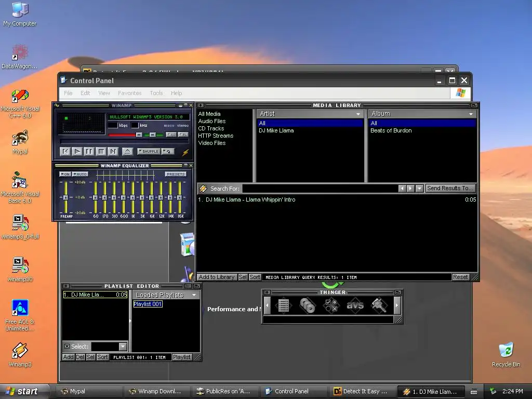Open the Playlist editor icon in Thinger
The height and width of the screenshot is (399, 532).
click(x=283, y=305)
